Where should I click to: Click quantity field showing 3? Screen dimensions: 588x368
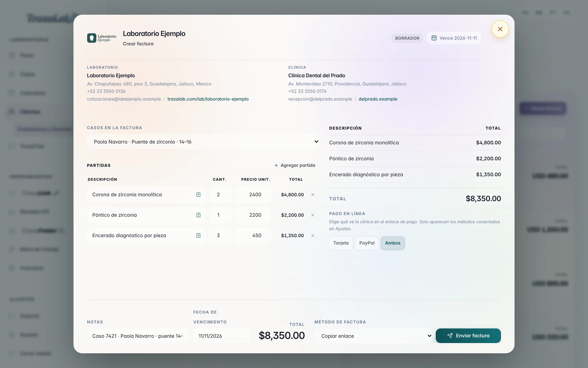pyautogui.click(x=220, y=235)
